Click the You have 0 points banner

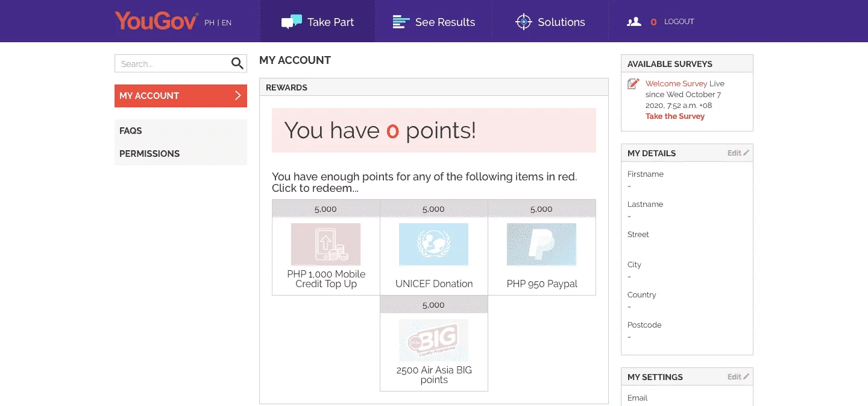click(434, 130)
